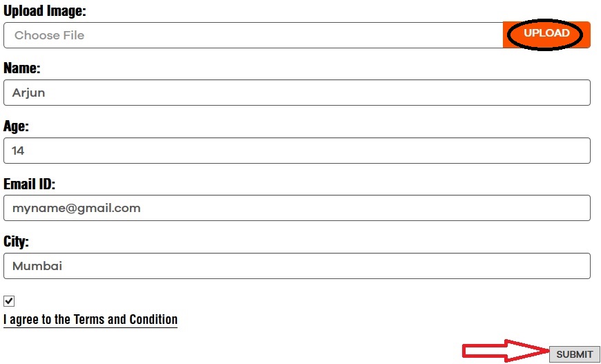Uncheck the Terms and Condition checkbox

click(x=9, y=301)
